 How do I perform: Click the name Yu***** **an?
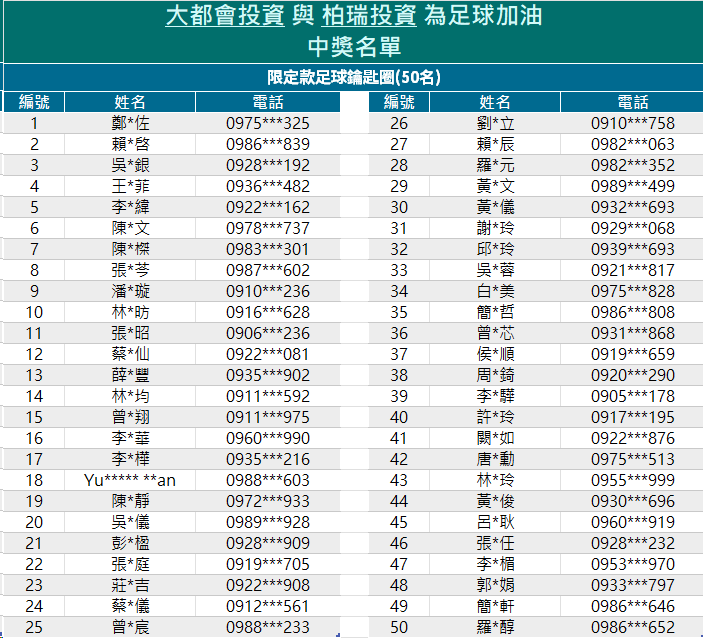(x=130, y=480)
